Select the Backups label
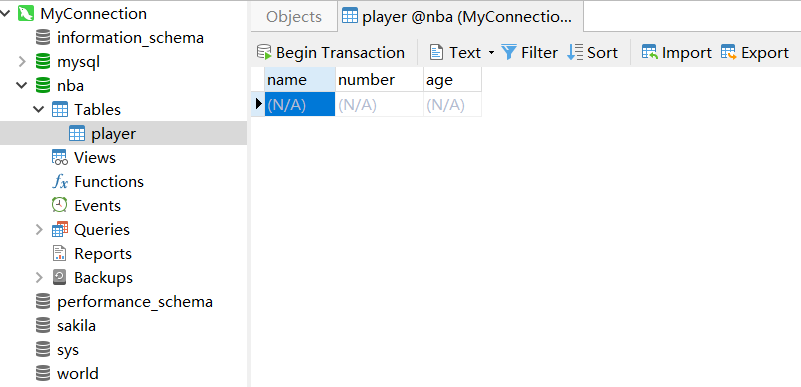Viewport: 801px width, 387px height. [x=103, y=278]
